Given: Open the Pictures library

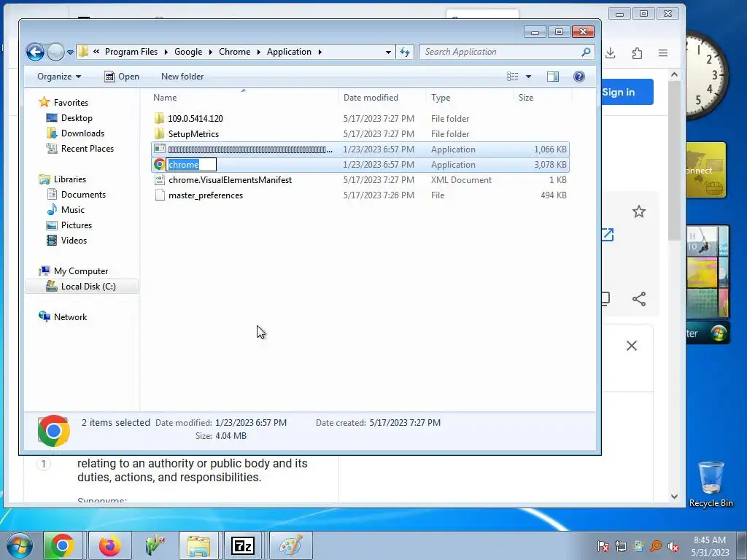Looking at the screenshot, I should coord(76,225).
